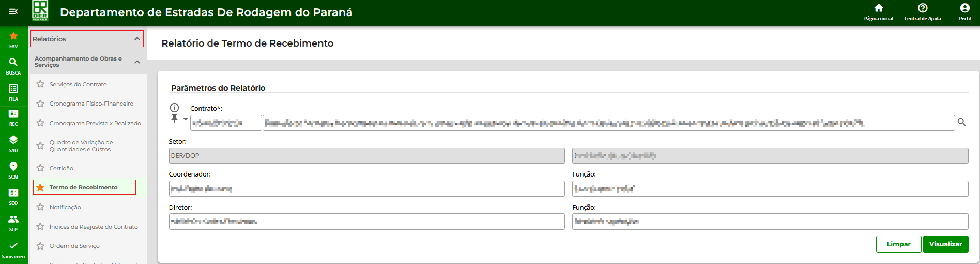Open Central de Ajuda help icon
The image size is (980, 264).
[922, 11]
